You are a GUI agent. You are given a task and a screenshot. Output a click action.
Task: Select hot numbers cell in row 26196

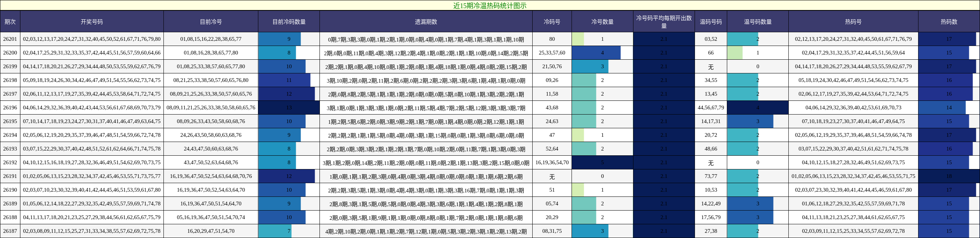coord(853,108)
